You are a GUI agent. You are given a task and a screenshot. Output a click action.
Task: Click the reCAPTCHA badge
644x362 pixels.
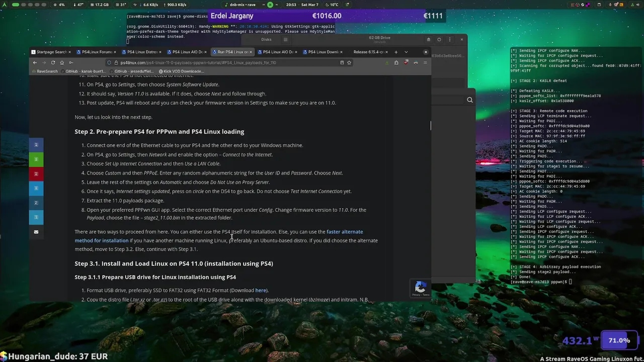pos(420,288)
